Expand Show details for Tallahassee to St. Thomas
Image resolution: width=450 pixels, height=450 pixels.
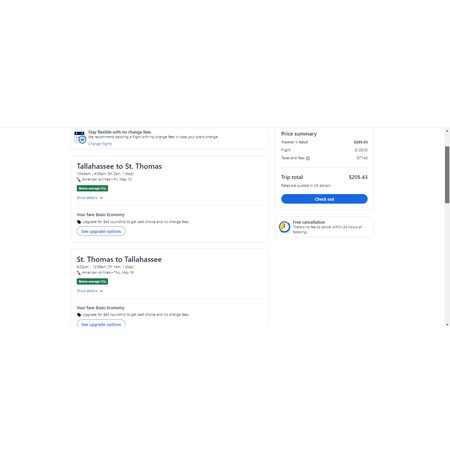coord(90,198)
